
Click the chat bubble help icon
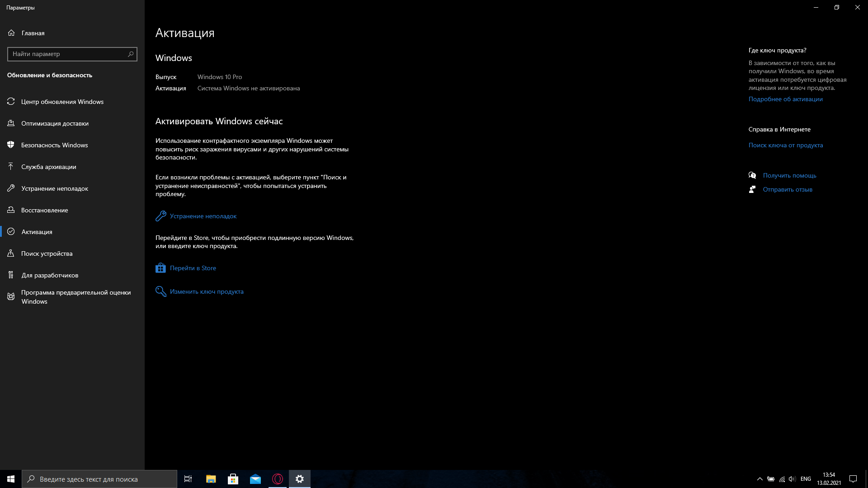click(x=752, y=175)
